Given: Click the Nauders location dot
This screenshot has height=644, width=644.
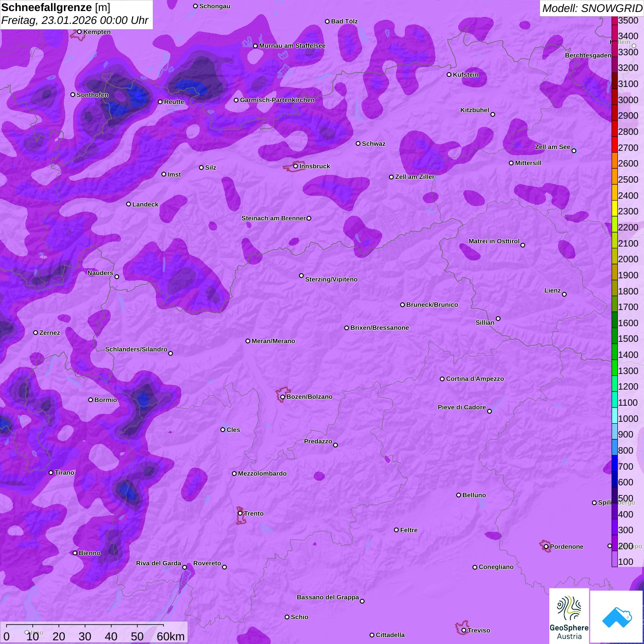Looking at the screenshot, I should click(117, 276).
